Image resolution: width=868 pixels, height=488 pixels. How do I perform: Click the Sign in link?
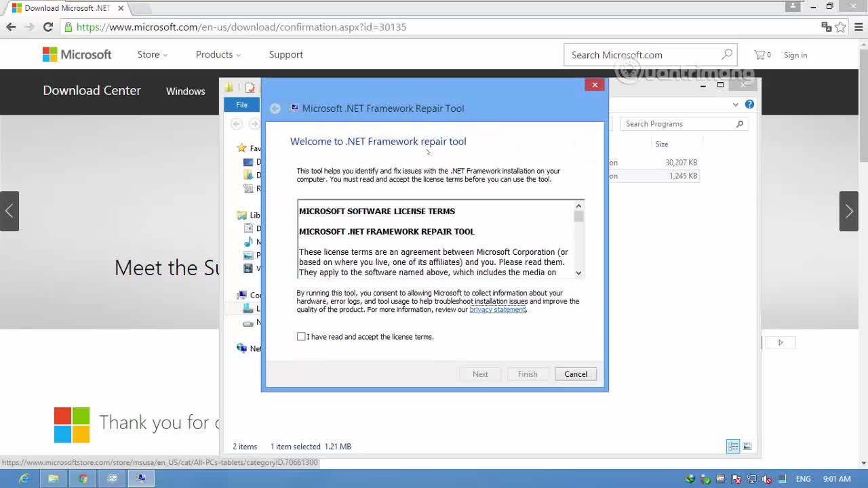coord(795,55)
